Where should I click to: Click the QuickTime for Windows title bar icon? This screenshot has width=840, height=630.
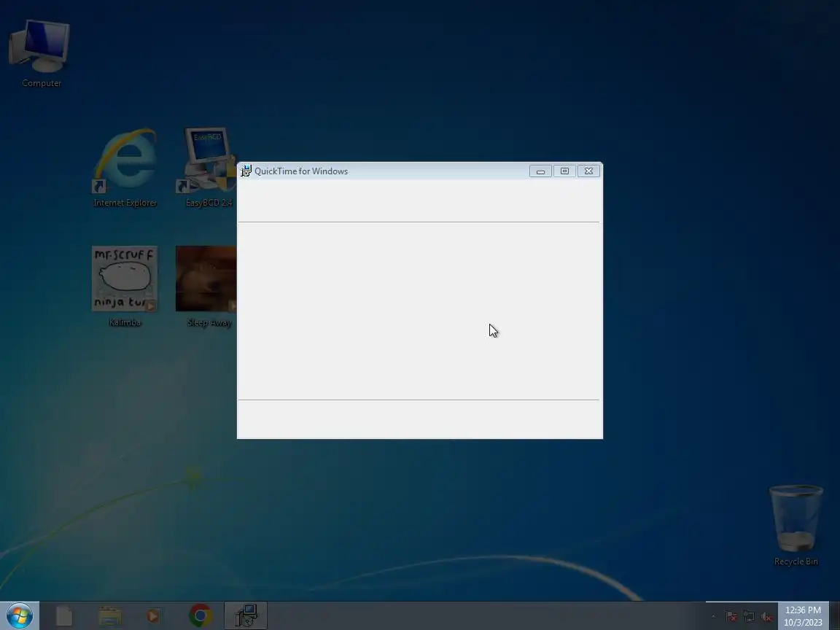246,171
